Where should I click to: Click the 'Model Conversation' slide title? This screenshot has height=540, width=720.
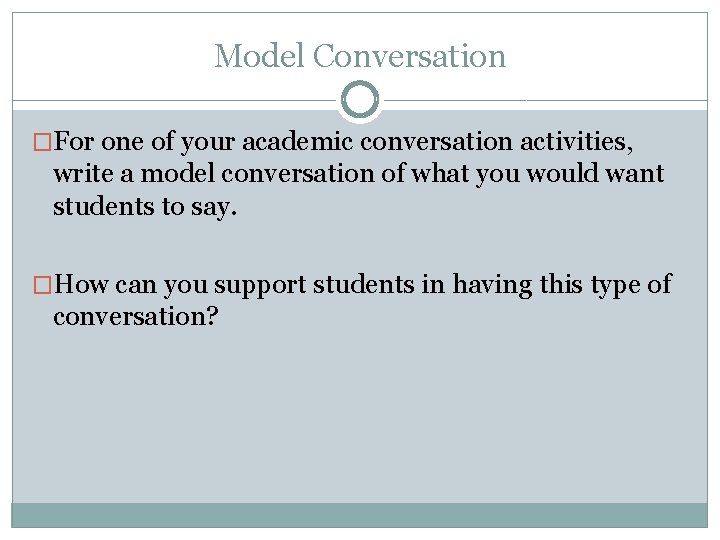pos(360,56)
